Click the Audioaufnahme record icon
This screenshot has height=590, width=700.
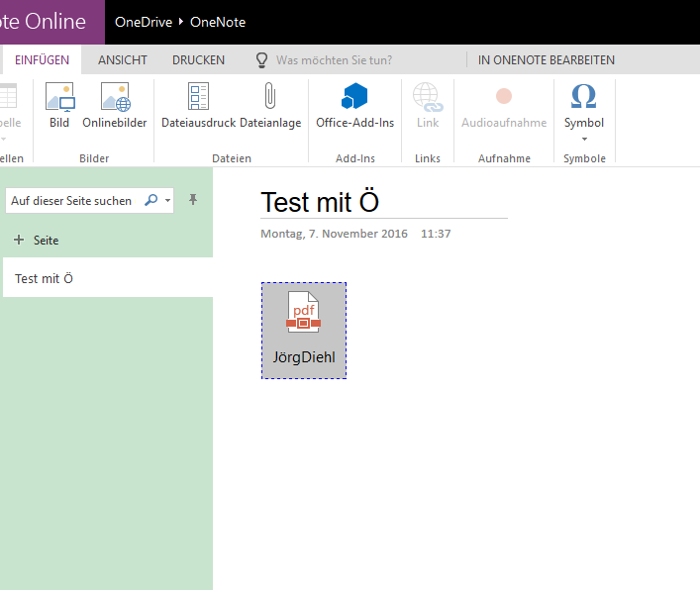click(x=504, y=98)
